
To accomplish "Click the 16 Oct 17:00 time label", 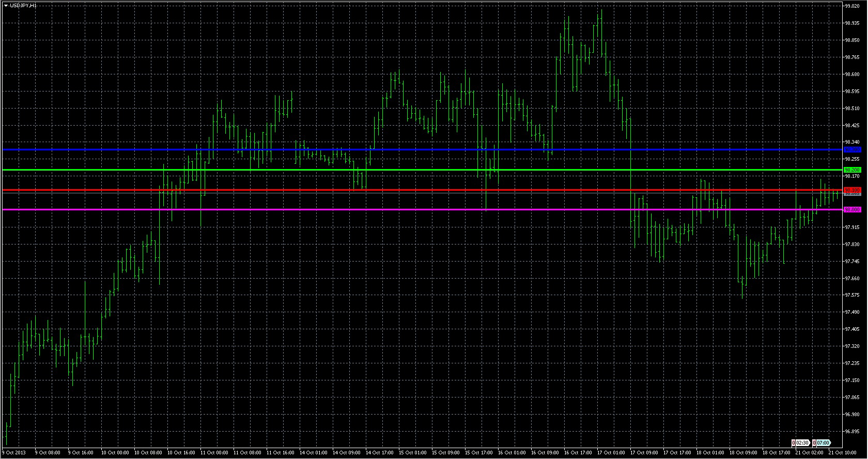I will [x=578, y=453].
